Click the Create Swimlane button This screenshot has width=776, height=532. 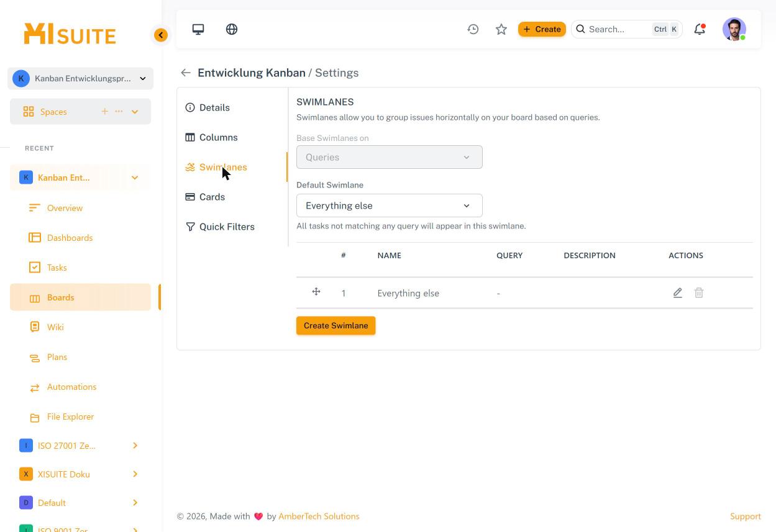click(x=336, y=325)
